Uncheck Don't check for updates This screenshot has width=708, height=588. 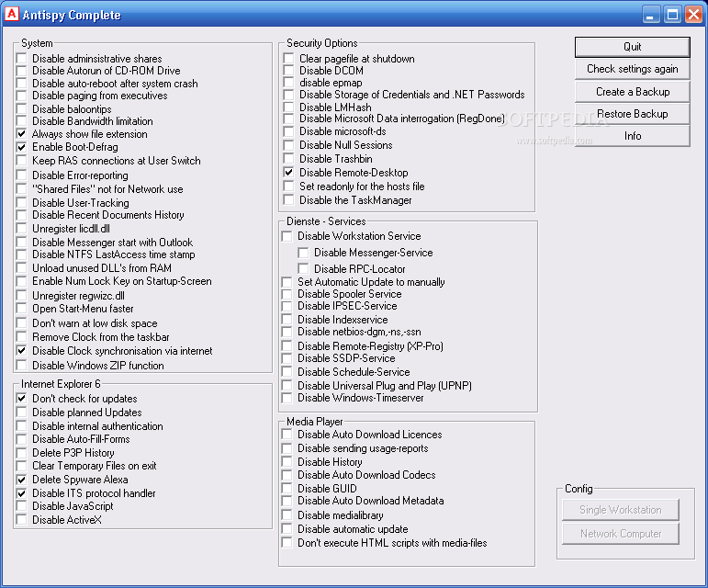coord(21,399)
